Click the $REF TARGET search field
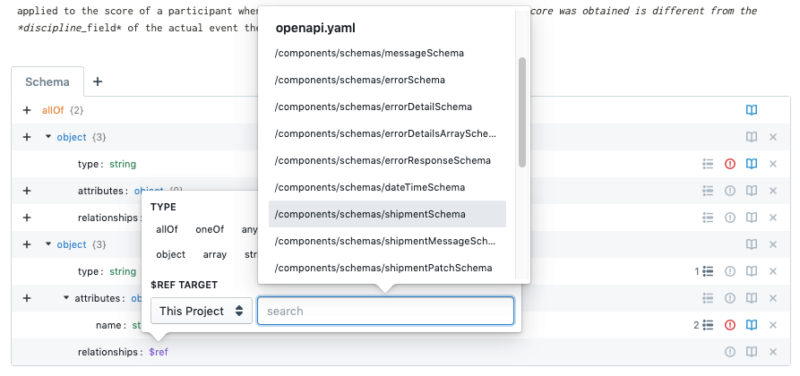This screenshot has height=376, width=800. click(x=385, y=311)
